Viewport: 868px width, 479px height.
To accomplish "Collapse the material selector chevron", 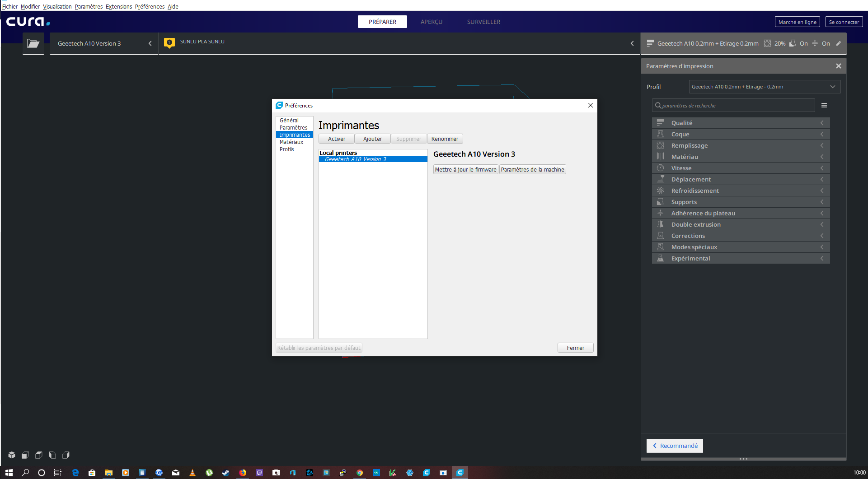I will tap(632, 43).
